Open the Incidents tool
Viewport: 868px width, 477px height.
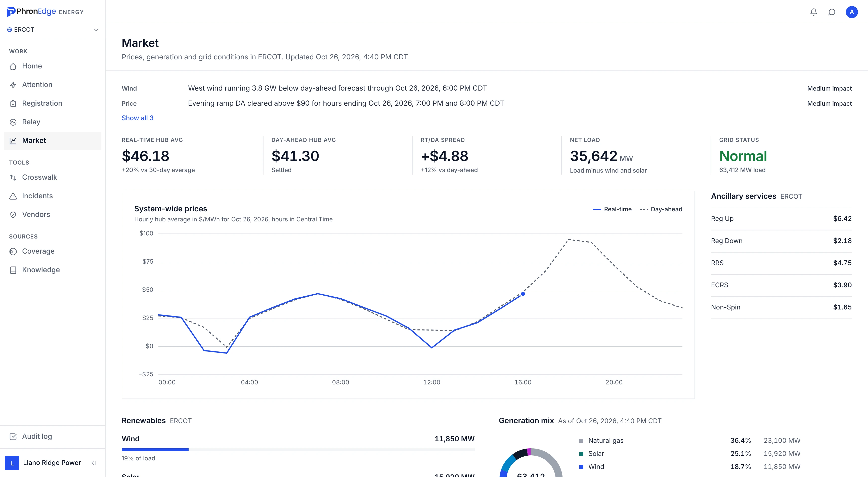tap(53, 196)
